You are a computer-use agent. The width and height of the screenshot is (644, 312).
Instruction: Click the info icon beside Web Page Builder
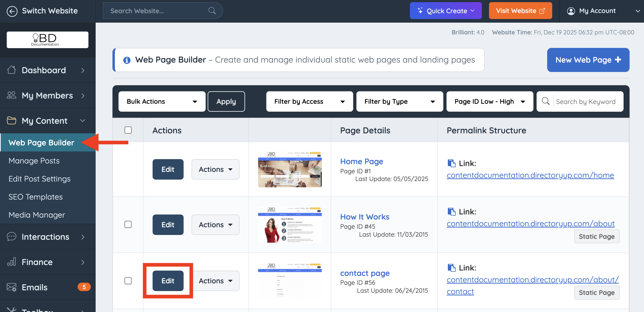click(x=127, y=60)
